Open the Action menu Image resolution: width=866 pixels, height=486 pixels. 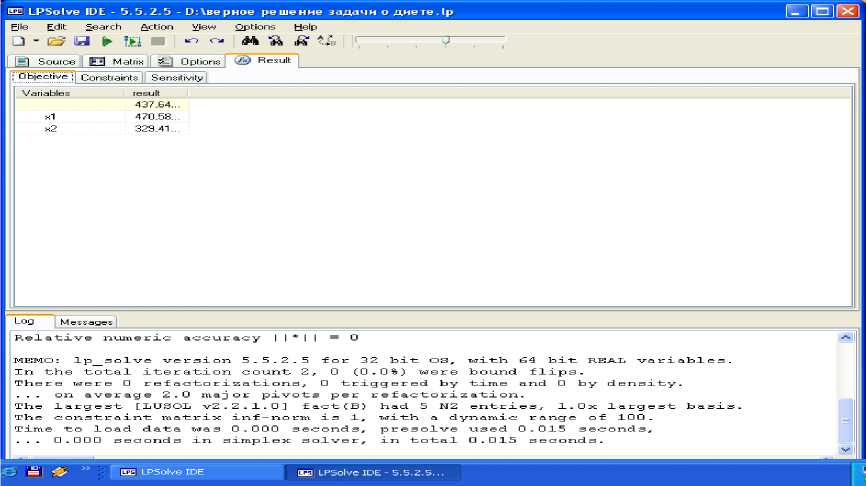point(156,27)
